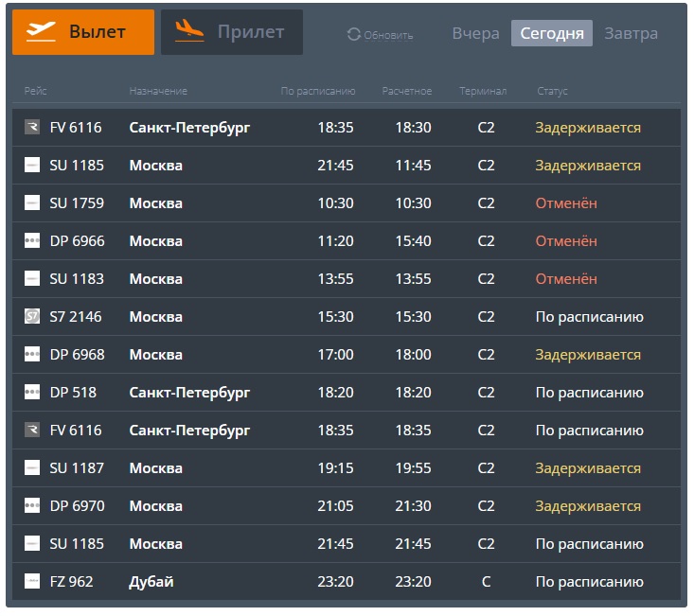This screenshot has height=616, width=694.
Task: Click the airline logo for flight FZ 962
Action: tap(32, 582)
